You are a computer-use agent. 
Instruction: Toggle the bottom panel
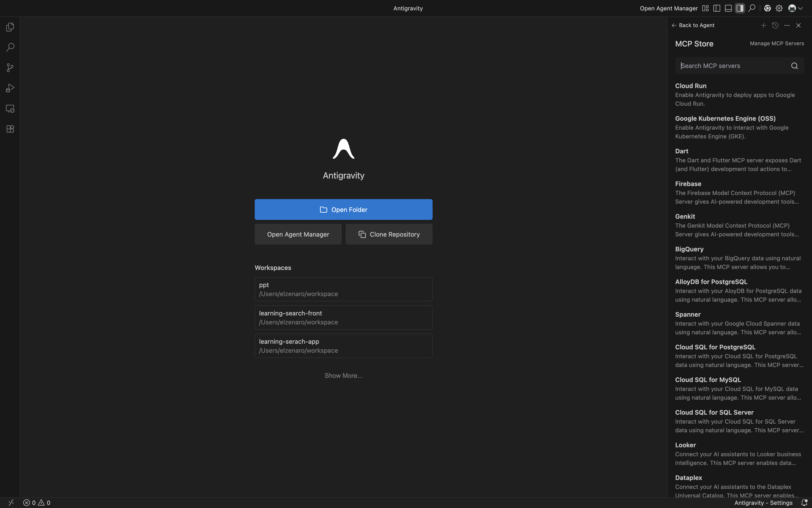(728, 8)
